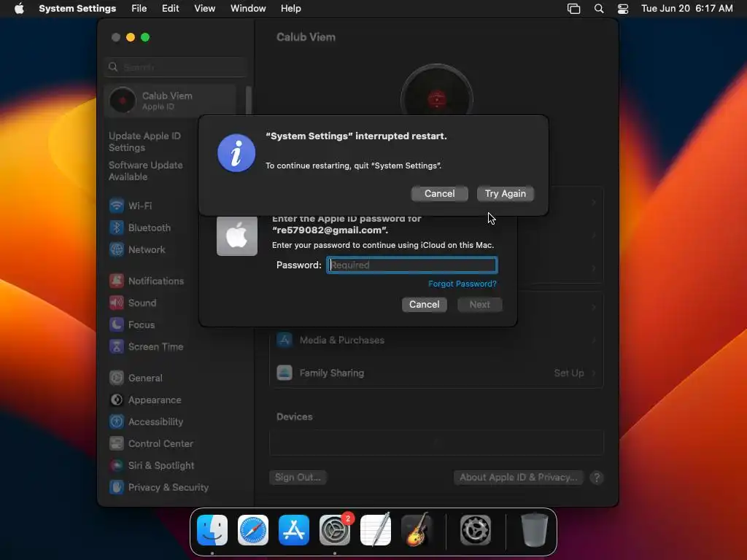
Task: Open the General gear icon in sidebar
Action: pos(116,378)
